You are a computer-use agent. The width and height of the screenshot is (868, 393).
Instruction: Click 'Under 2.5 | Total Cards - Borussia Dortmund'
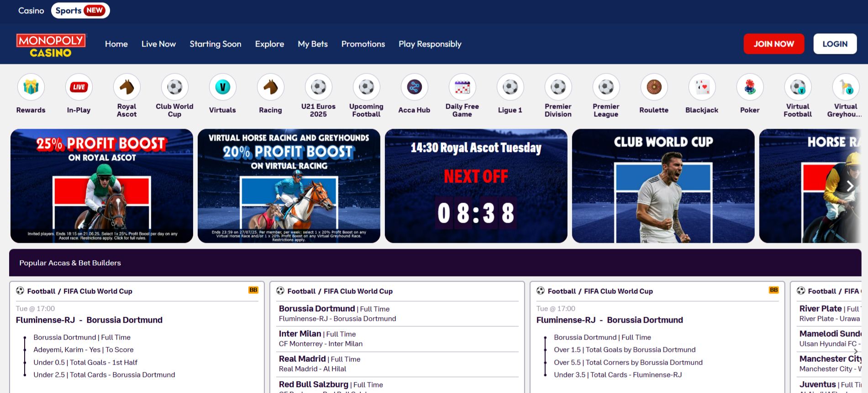pos(104,375)
